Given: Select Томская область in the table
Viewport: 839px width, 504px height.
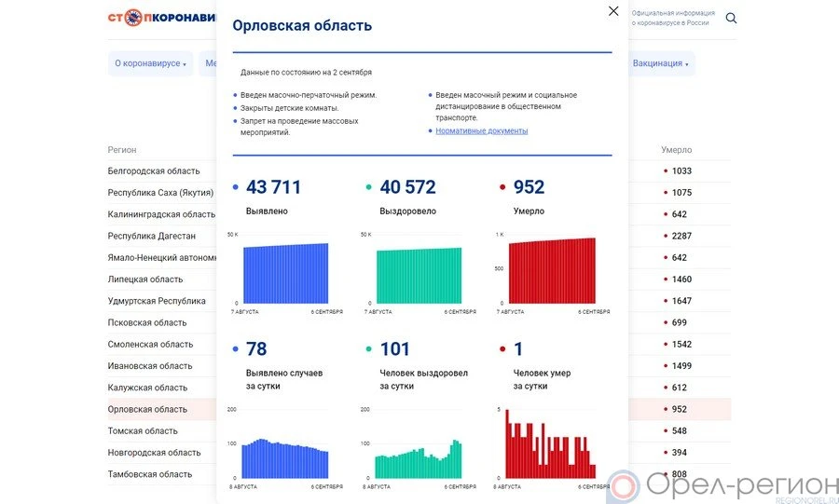Looking at the screenshot, I should pos(143,431).
